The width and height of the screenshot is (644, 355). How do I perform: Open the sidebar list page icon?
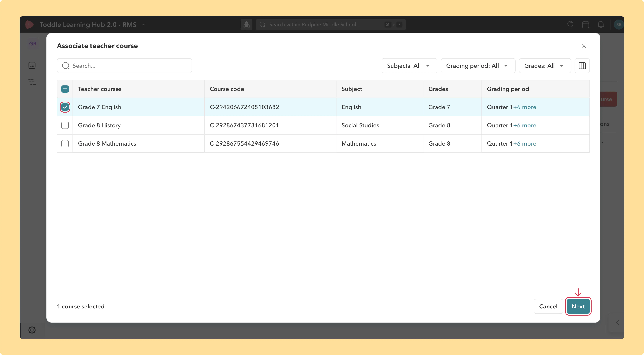(32, 65)
